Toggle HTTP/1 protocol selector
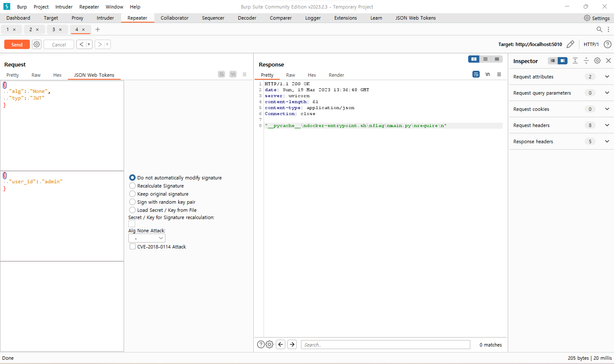Viewport: 614px width, 364px height. pyautogui.click(x=591, y=44)
